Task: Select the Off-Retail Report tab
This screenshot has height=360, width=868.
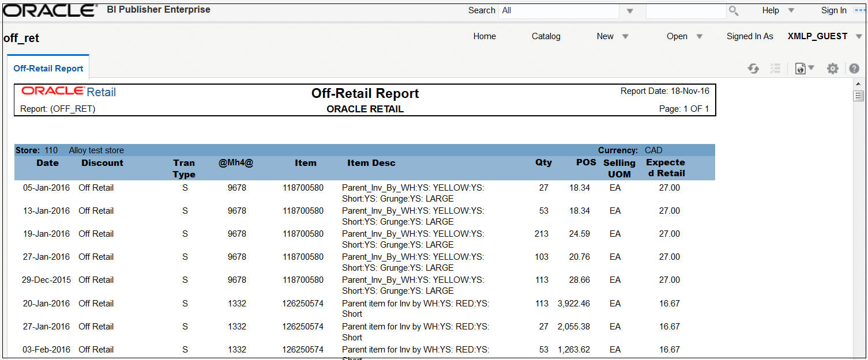Action: coord(48,68)
